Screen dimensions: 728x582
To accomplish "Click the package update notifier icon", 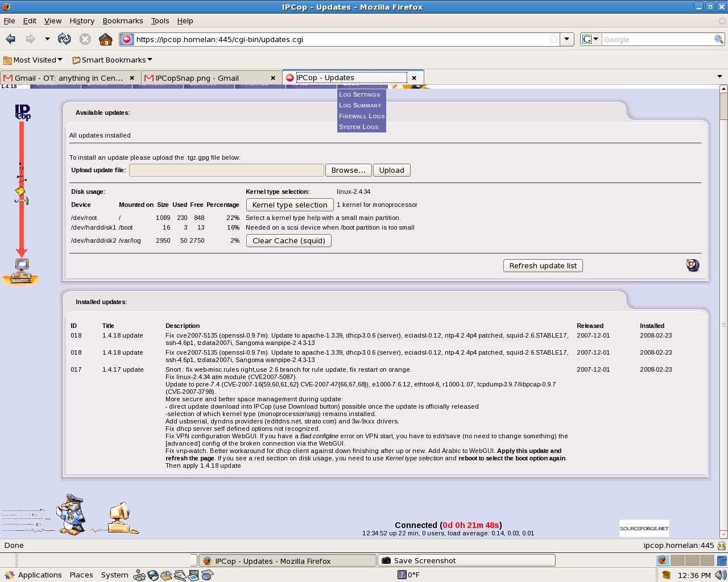I will [666, 575].
